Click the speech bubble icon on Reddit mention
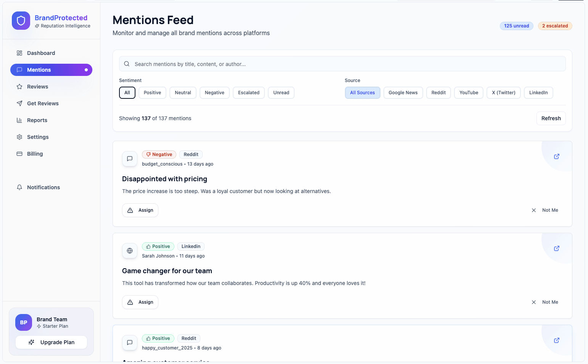 click(130, 159)
